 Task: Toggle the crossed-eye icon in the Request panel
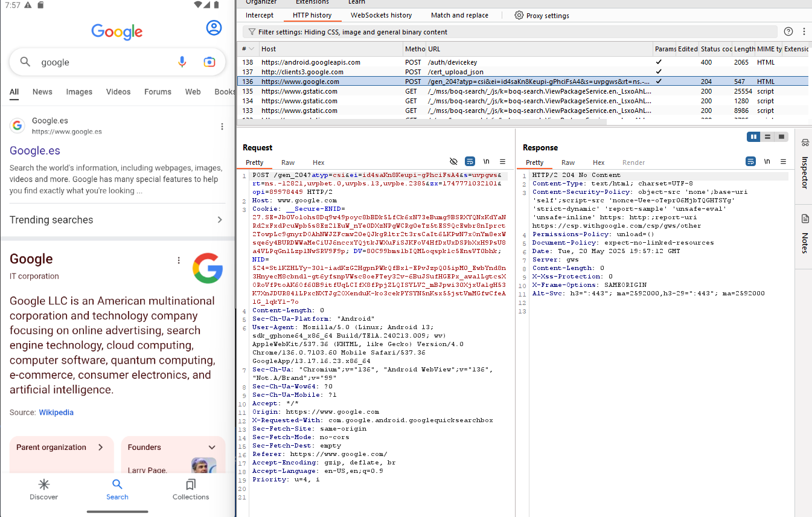[x=453, y=161]
